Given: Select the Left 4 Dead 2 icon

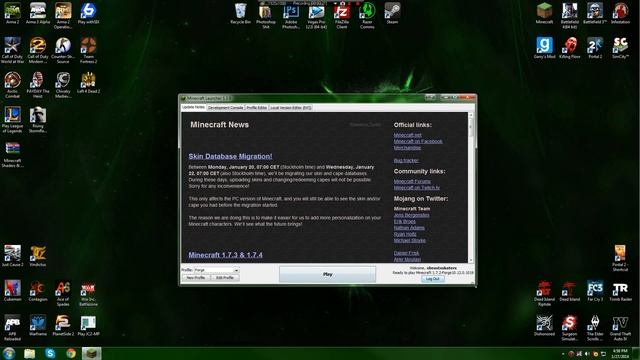Looking at the screenshot, I should (x=88, y=82).
